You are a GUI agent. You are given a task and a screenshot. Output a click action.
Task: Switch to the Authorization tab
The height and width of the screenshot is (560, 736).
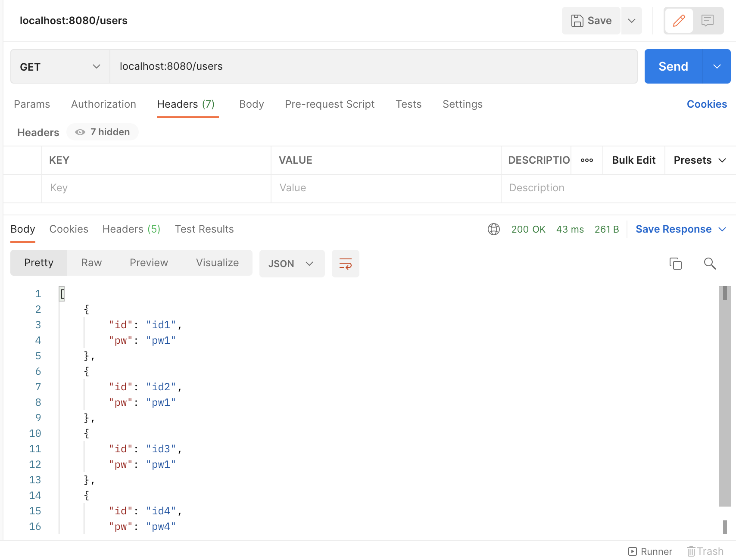103,104
